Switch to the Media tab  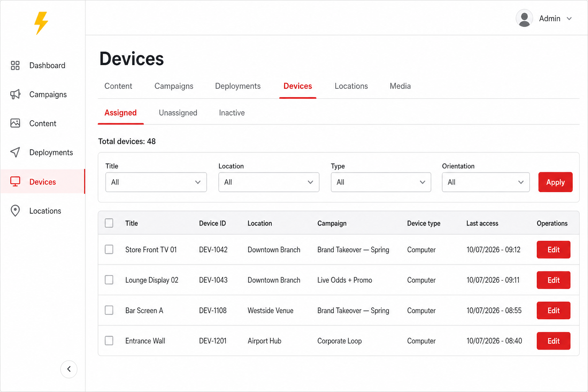tap(400, 86)
